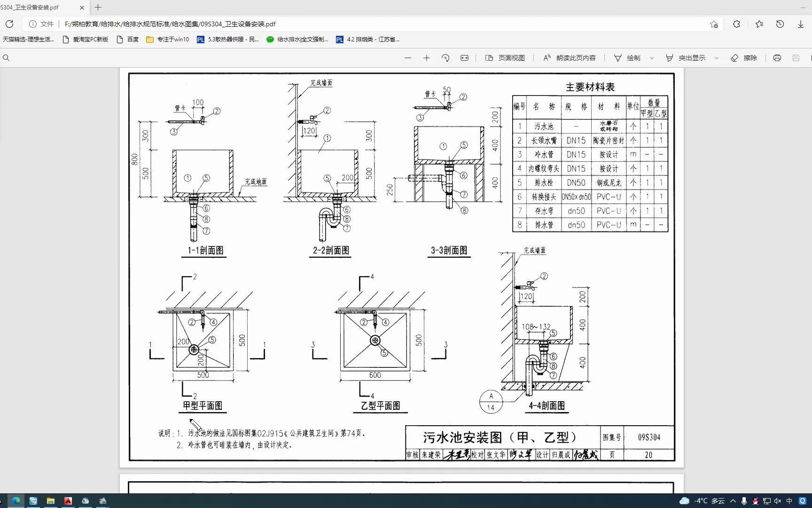
Task: Open the 天猫精选 bookmark
Action: click(x=28, y=40)
